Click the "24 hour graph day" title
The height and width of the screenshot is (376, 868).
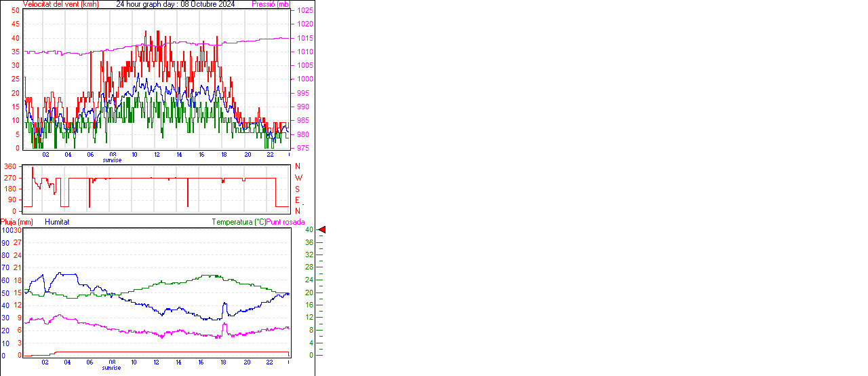coord(176,4)
